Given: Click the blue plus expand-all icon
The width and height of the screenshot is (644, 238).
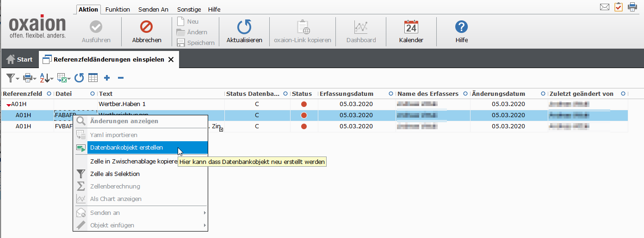Looking at the screenshot, I should [x=107, y=78].
